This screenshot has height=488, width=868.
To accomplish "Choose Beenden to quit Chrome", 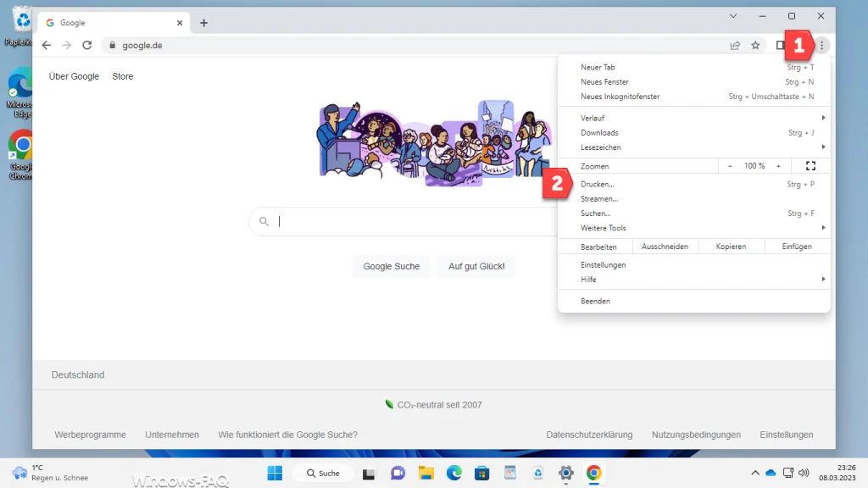I will tap(693, 301).
